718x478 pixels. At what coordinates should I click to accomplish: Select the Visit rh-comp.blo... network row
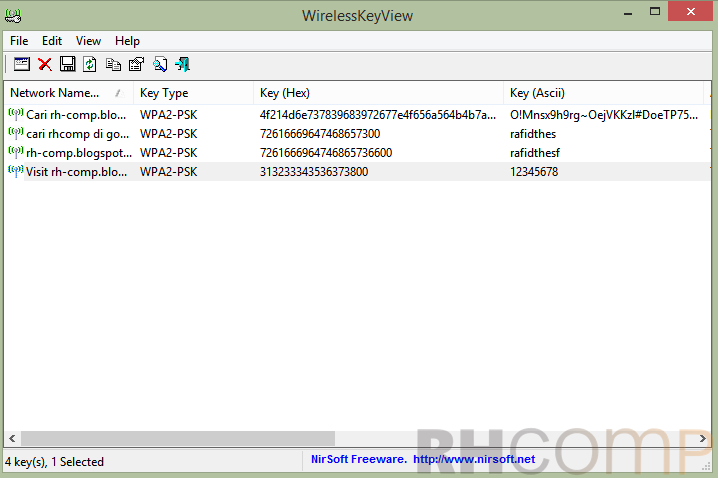tap(357, 172)
